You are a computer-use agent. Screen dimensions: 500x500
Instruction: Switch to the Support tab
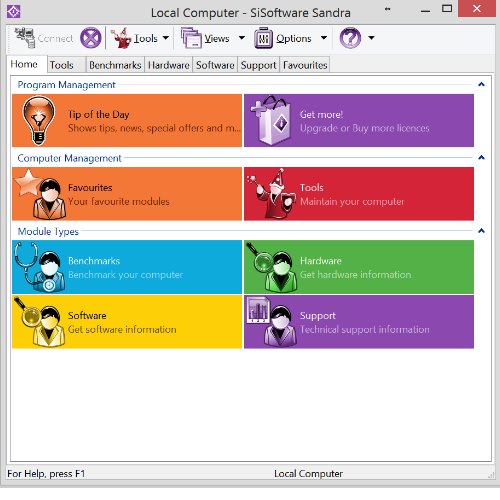point(259,65)
